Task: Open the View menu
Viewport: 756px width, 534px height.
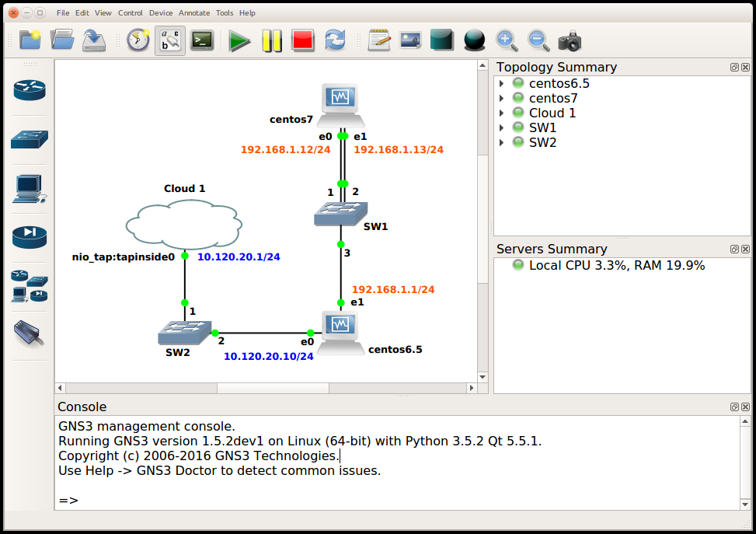Action: [103, 13]
